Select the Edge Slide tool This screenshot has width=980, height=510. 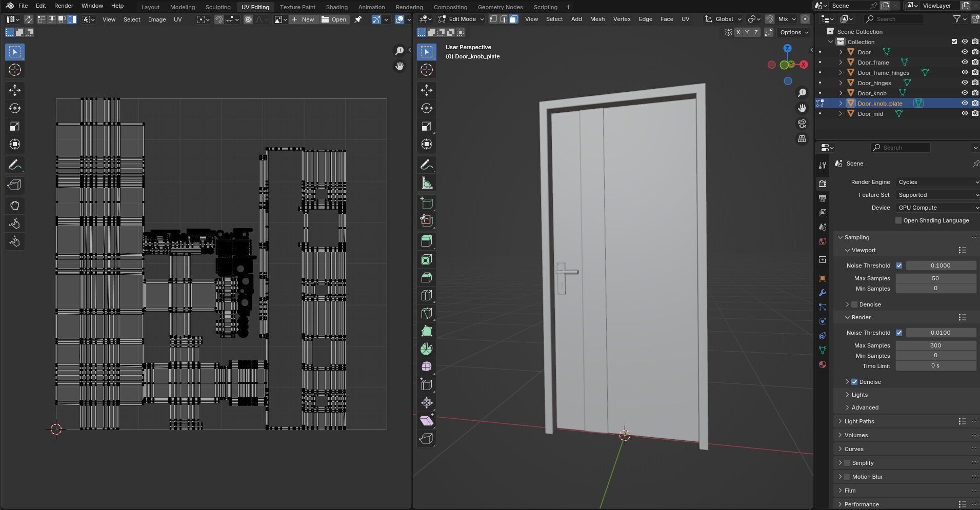point(427,385)
